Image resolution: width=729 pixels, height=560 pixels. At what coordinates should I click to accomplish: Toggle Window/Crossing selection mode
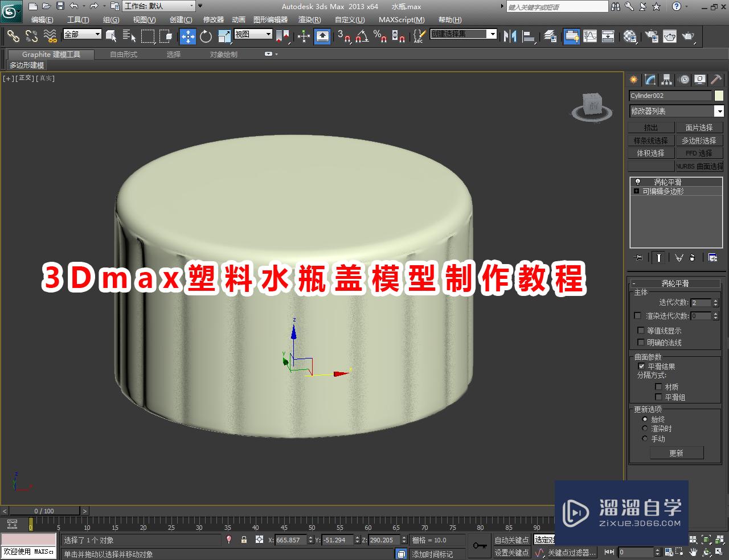[x=166, y=36]
